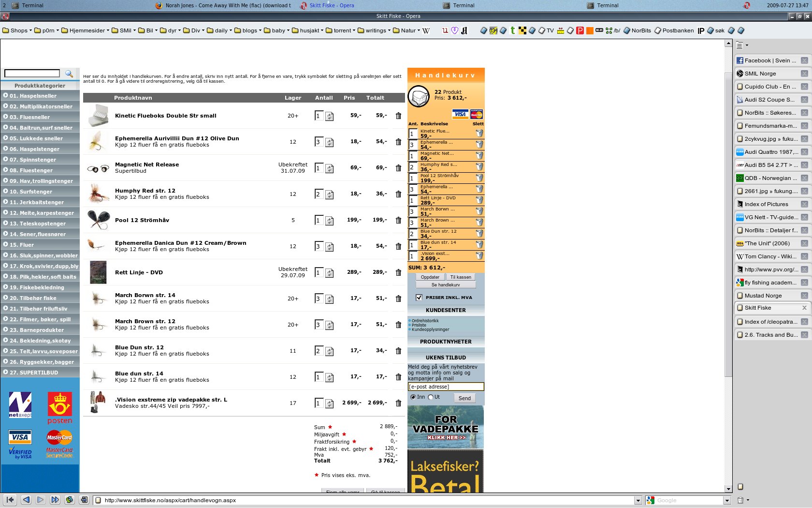Screen dimensions: 812x508
Task: Open category 01. Haspelsneller
Action: pyautogui.click(x=40, y=96)
